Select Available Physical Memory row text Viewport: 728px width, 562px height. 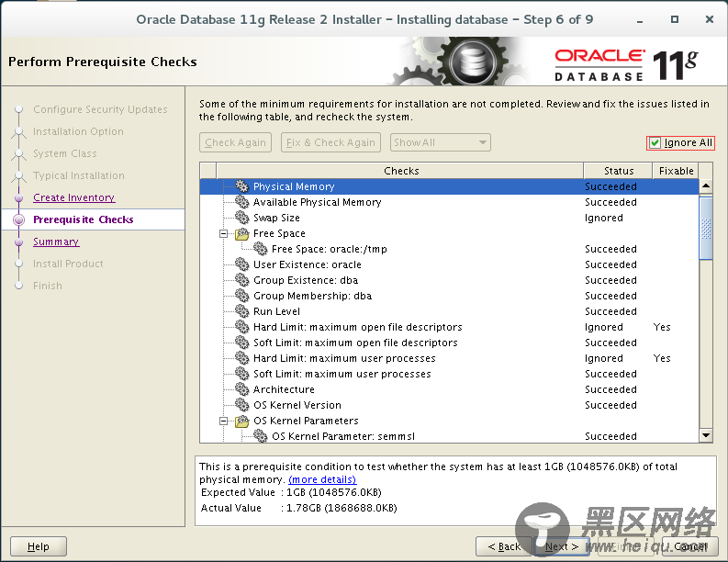(x=317, y=202)
